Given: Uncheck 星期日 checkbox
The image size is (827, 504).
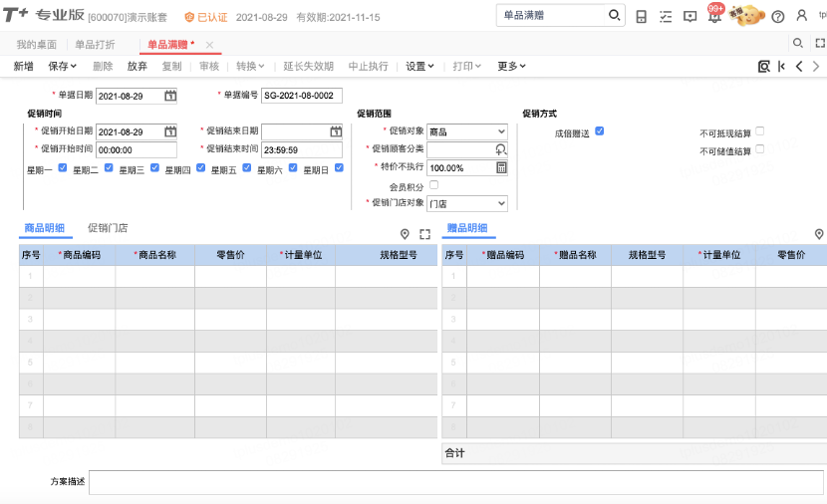Looking at the screenshot, I should click(339, 167).
